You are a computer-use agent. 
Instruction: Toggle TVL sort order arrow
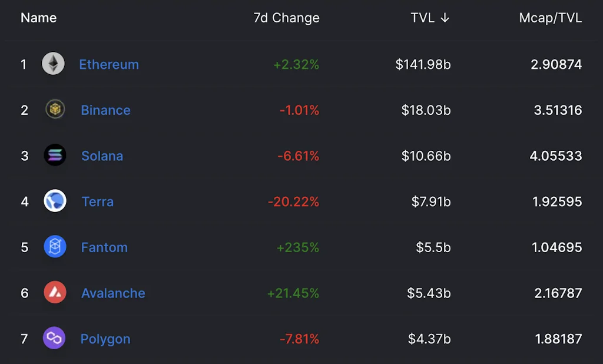445,18
